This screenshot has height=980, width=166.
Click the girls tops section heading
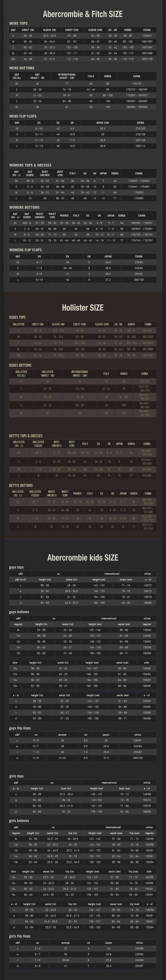point(16,776)
